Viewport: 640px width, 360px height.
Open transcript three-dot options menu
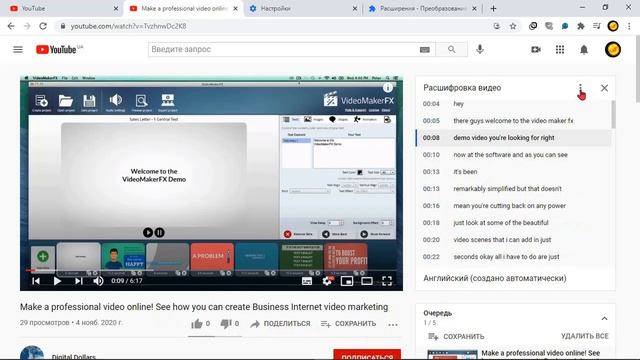click(580, 88)
